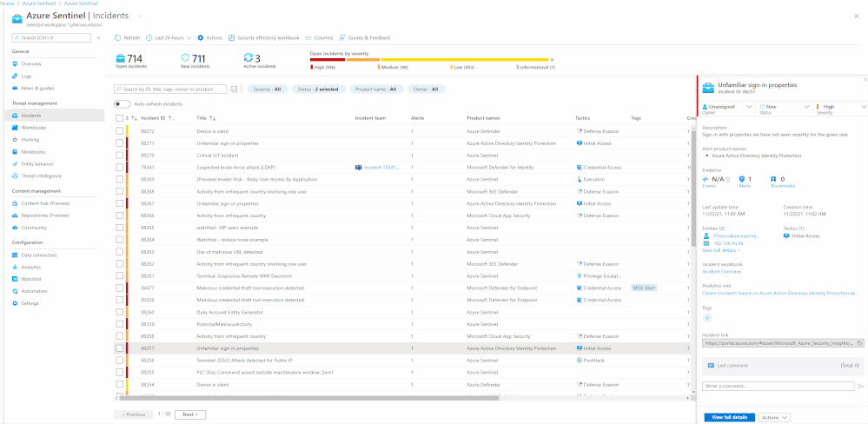Click Write a comment field
The image size is (868, 424).
click(x=778, y=387)
